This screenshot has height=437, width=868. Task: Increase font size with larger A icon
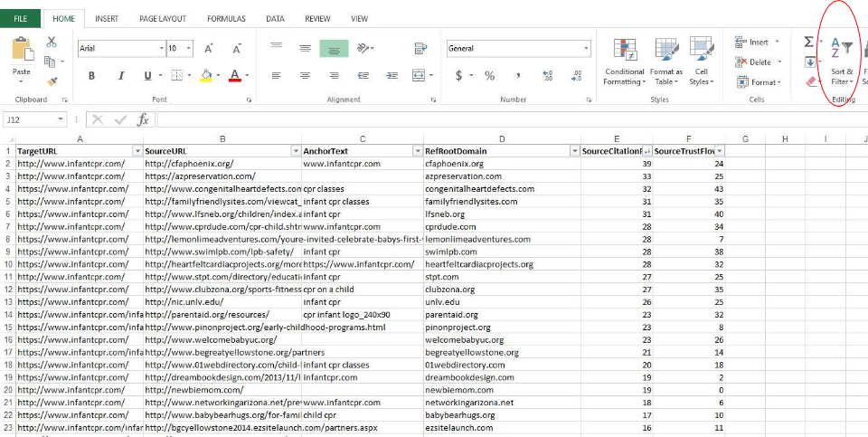tap(209, 49)
